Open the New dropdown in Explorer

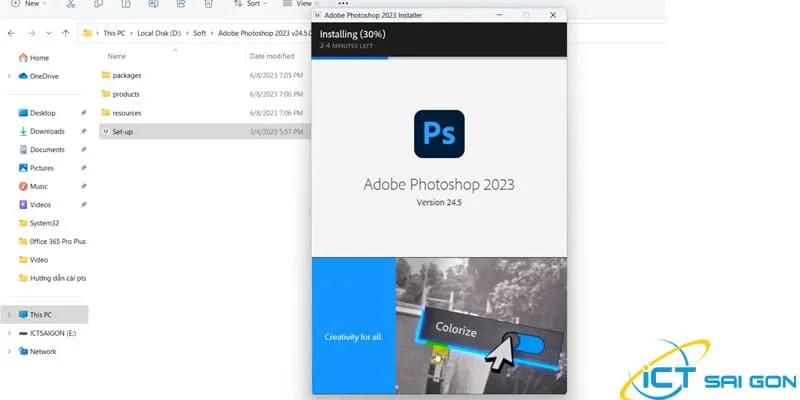[x=28, y=4]
